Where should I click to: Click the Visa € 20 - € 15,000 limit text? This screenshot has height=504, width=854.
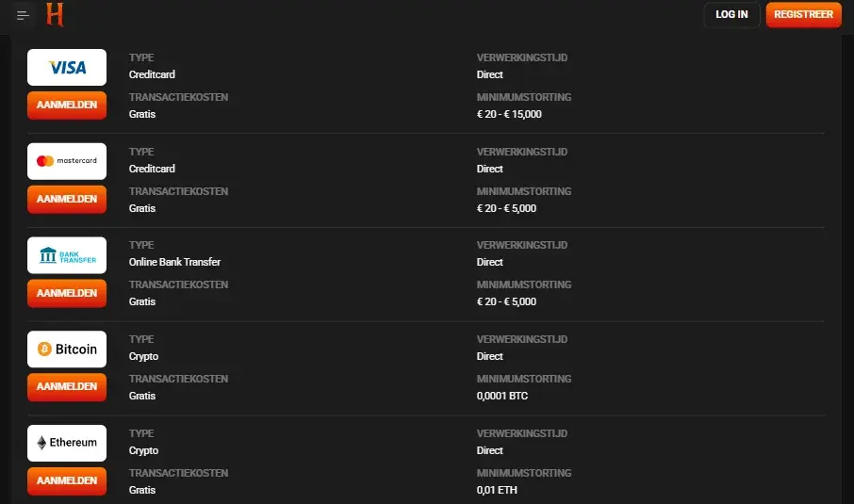point(509,114)
